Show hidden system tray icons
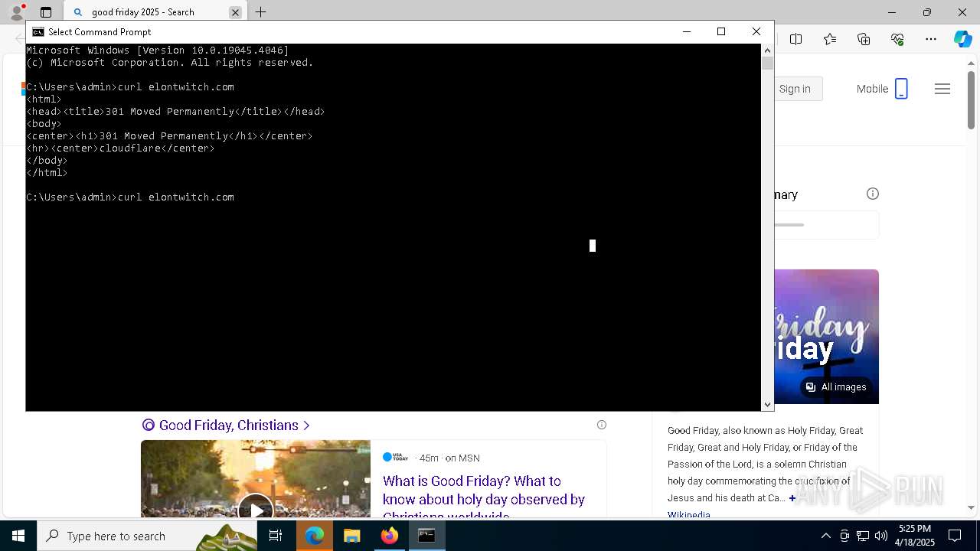The width and height of the screenshot is (980, 551). click(825, 536)
